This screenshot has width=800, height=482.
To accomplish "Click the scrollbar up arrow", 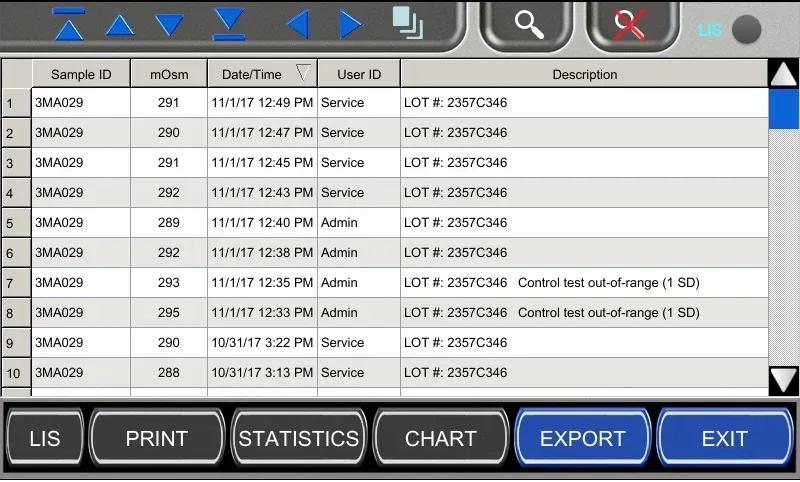I will (784, 74).
